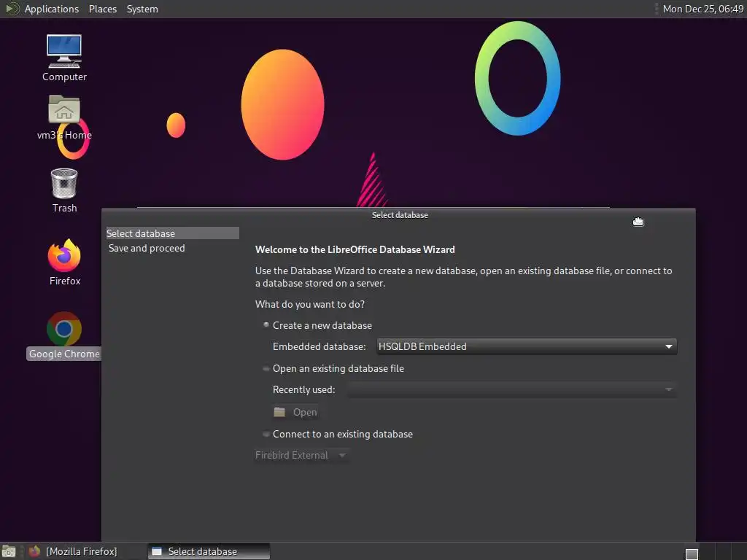Image resolution: width=747 pixels, height=560 pixels.
Task: Open the Applications menu
Action: (52, 9)
